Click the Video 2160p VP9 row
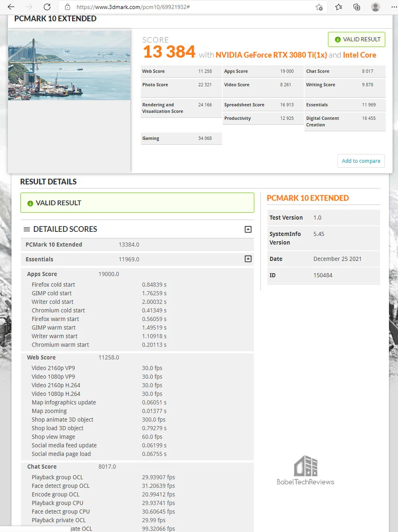This screenshot has height=532, width=398. (x=137, y=368)
